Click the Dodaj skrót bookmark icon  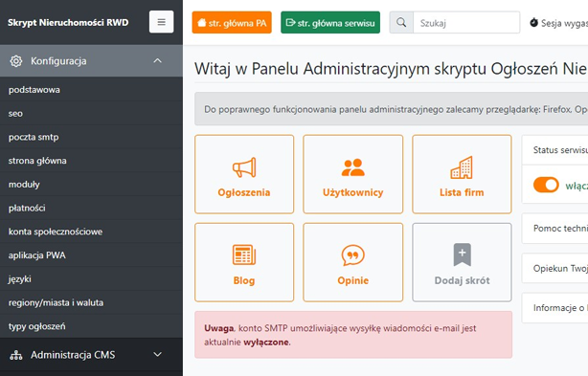click(x=462, y=254)
